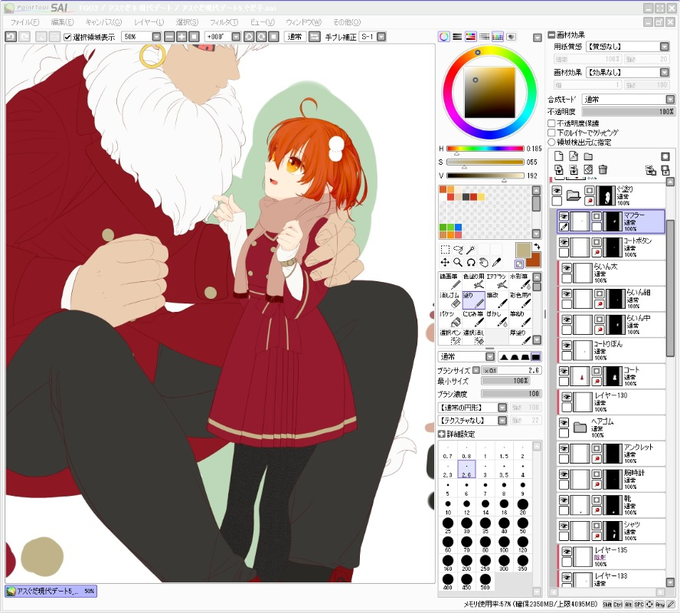
Task: Select brush size preset 2.6
Action: [467, 469]
